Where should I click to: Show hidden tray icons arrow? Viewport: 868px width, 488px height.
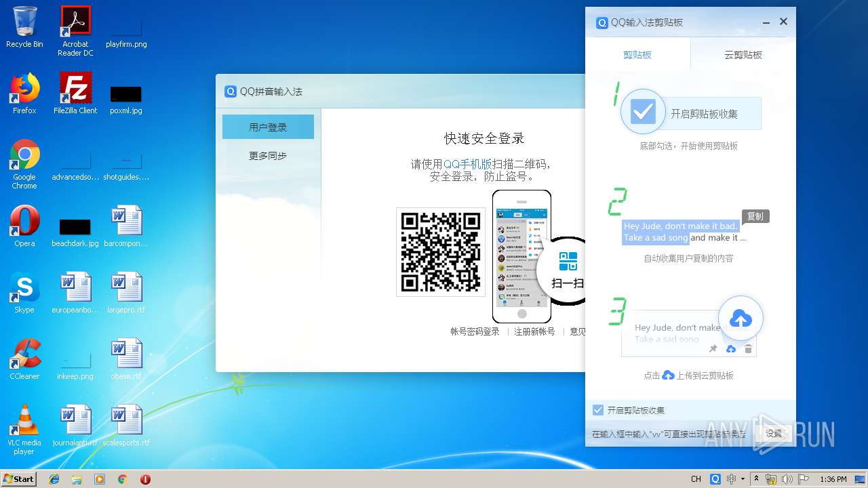756,479
